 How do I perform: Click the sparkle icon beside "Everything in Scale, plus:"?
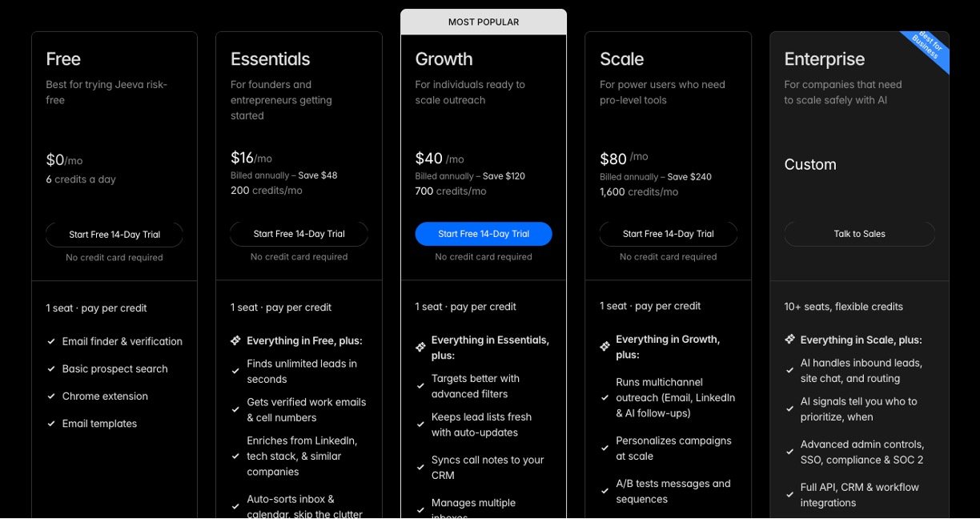789,340
